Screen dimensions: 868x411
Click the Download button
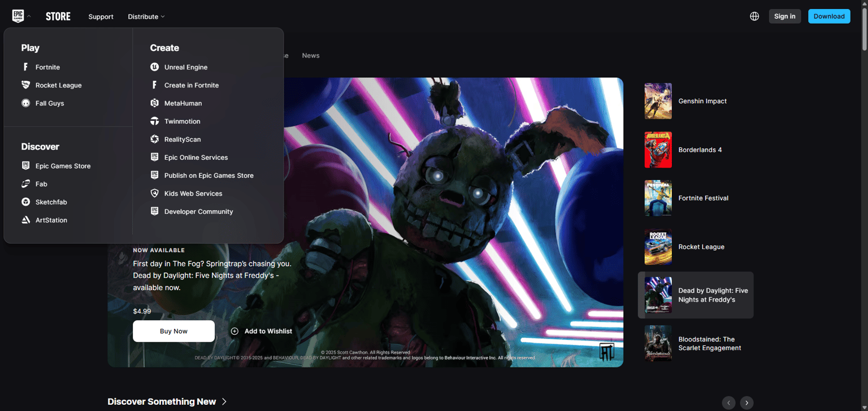pyautogui.click(x=829, y=16)
